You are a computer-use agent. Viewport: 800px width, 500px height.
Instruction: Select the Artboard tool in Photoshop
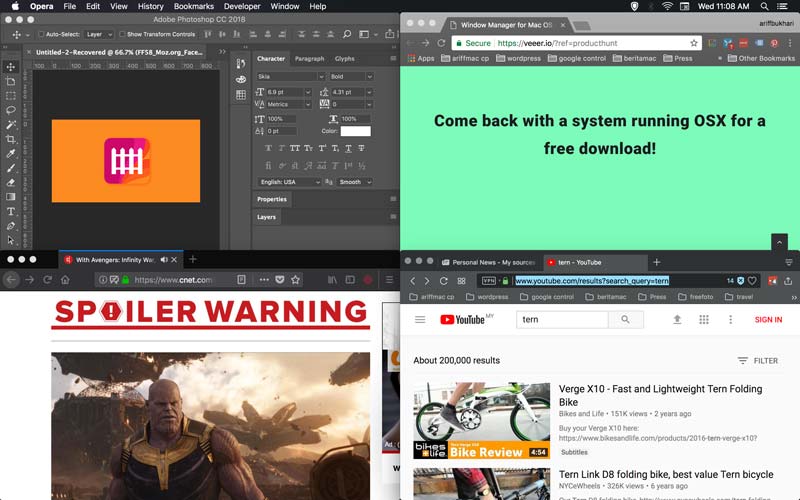tap(11, 82)
